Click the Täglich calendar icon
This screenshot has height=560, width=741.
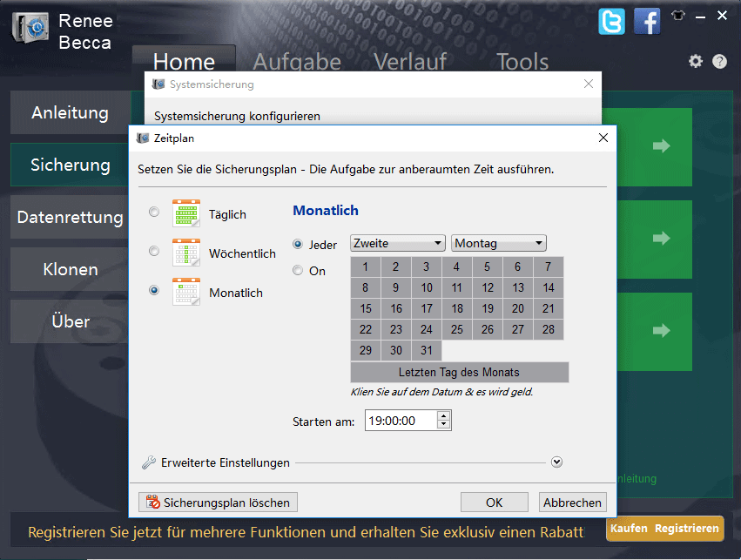pyautogui.click(x=186, y=213)
